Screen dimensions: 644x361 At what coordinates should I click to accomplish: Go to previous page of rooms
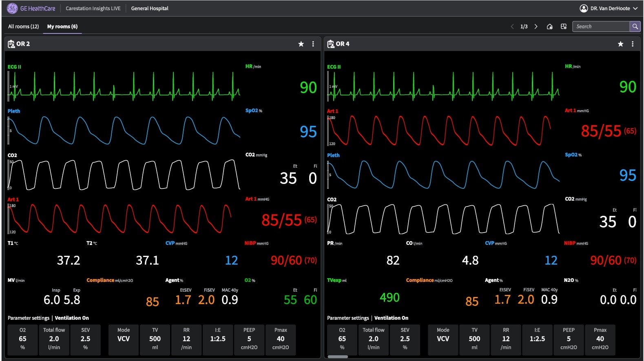[512, 27]
